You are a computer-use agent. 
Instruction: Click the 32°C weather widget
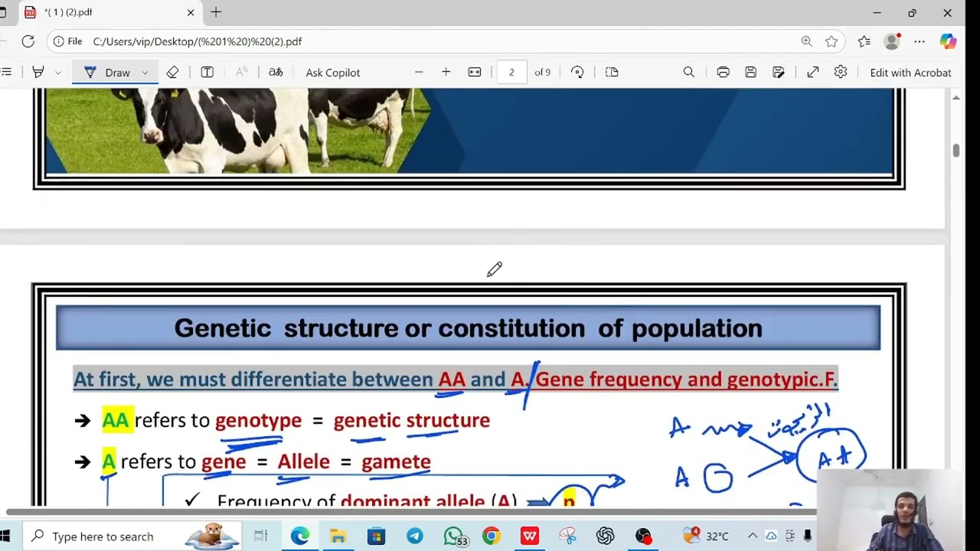pyautogui.click(x=706, y=536)
